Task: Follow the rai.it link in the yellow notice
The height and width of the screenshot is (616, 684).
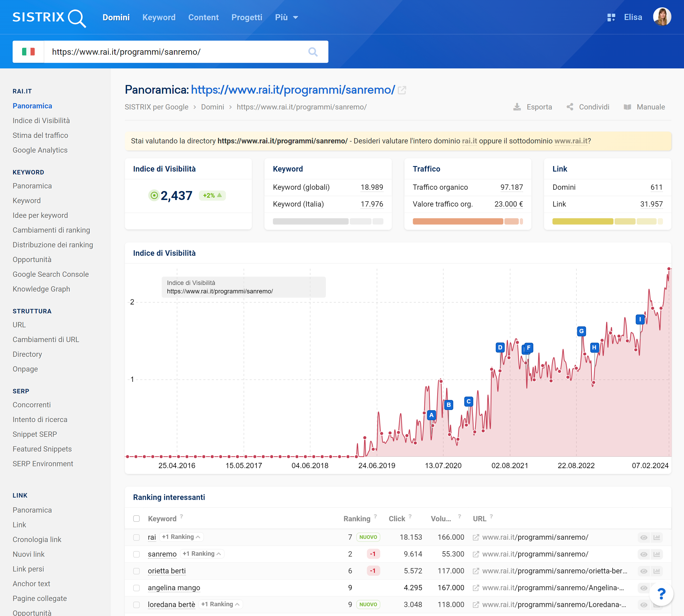Action: click(469, 141)
